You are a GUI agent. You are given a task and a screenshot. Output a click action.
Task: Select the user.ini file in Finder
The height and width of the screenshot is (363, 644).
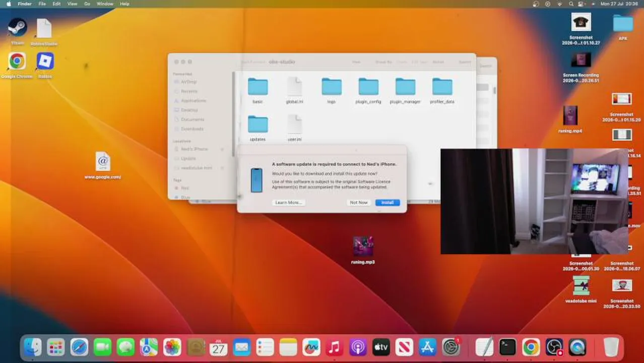click(x=295, y=128)
